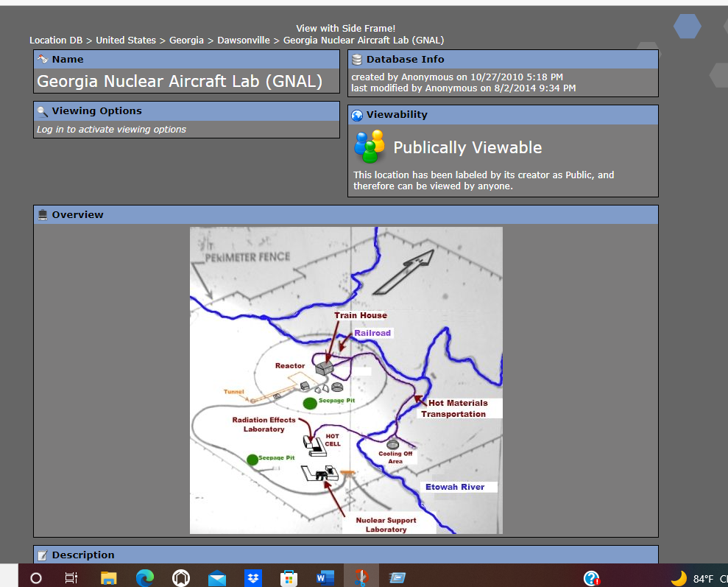Screen dimensions: 728x587
Task: Click the 'created by Anonymous on 10/27/2010' line
Action: tap(457, 77)
